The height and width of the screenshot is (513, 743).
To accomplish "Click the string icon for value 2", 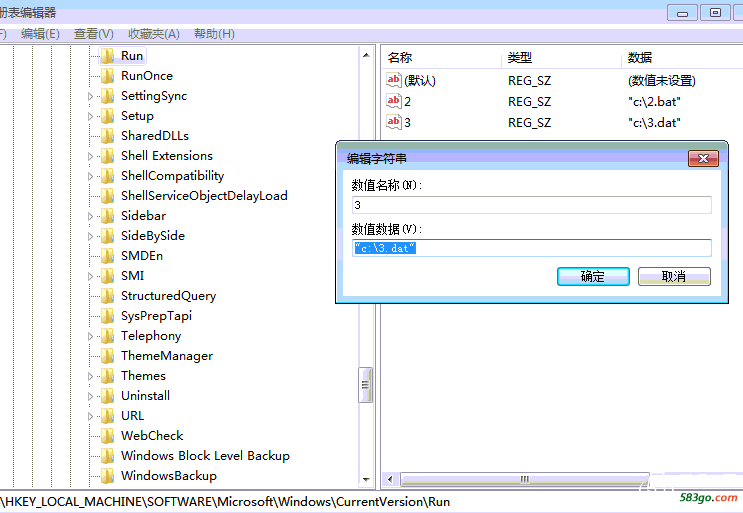I will 394,101.
